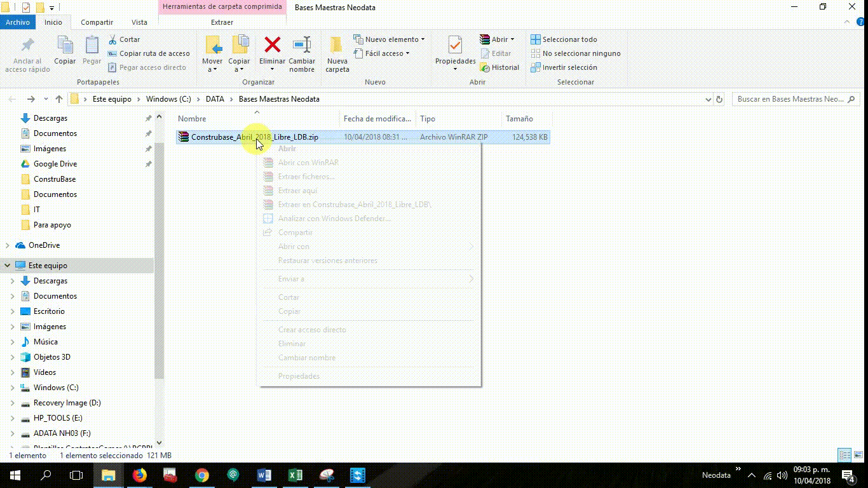The image size is (868, 488).
Task: Go up one folder level arrow
Action: click(59, 99)
